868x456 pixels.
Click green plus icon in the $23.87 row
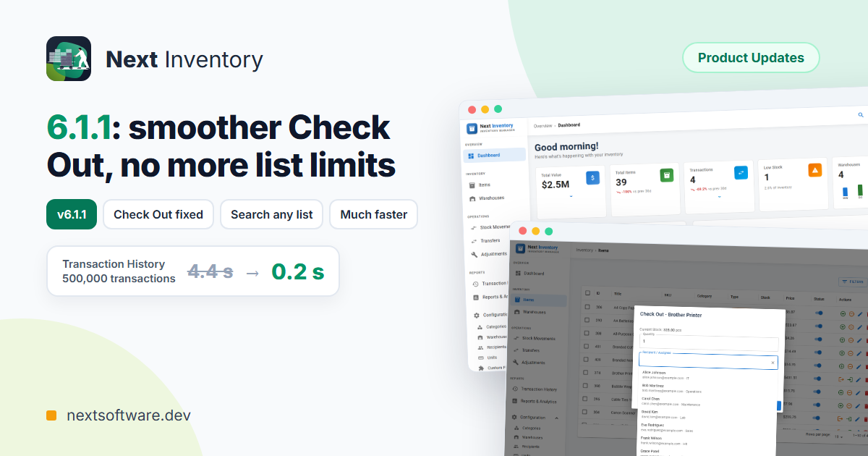[x=843, y=326]
